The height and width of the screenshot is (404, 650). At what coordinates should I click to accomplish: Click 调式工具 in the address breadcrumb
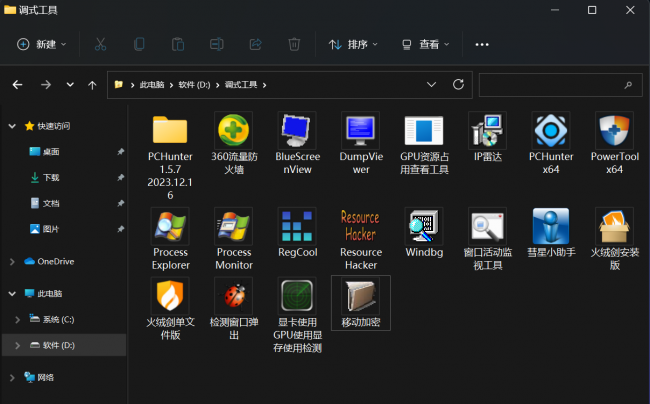241,85
